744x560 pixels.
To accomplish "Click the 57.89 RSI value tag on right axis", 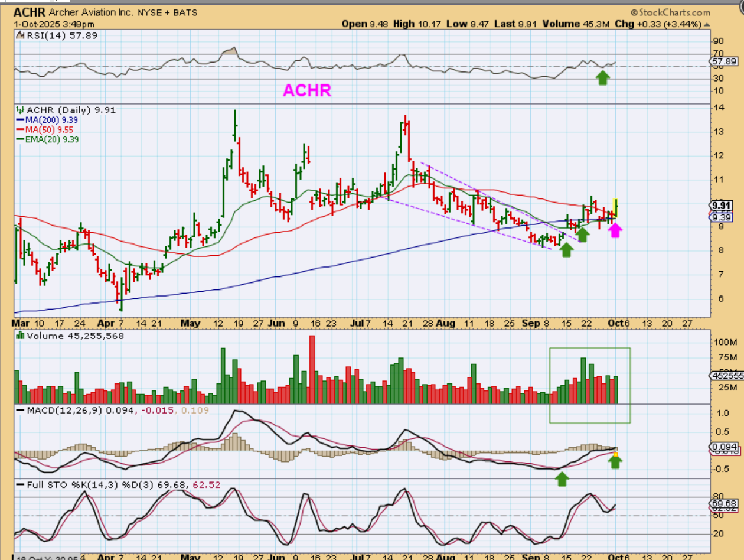I will 724,61.
